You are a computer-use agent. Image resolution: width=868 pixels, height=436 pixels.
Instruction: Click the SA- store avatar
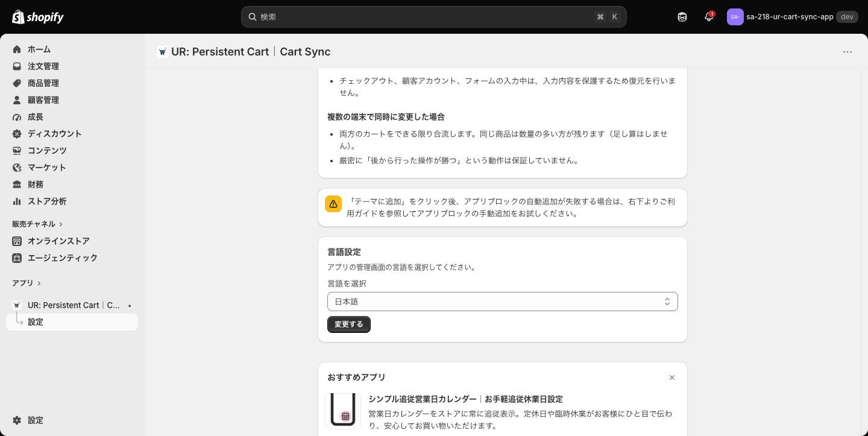tap(735, 17)
